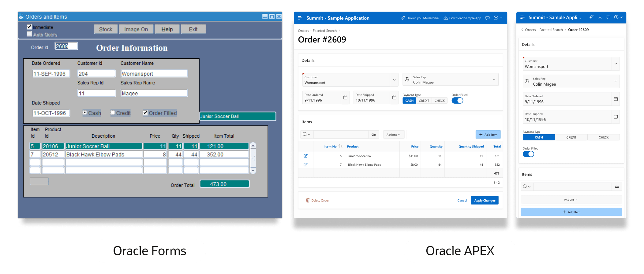Viewport: 644px width, 274px height.
Task: Click Go button in narrow APEX Items
Action: (x=617, y=187)
